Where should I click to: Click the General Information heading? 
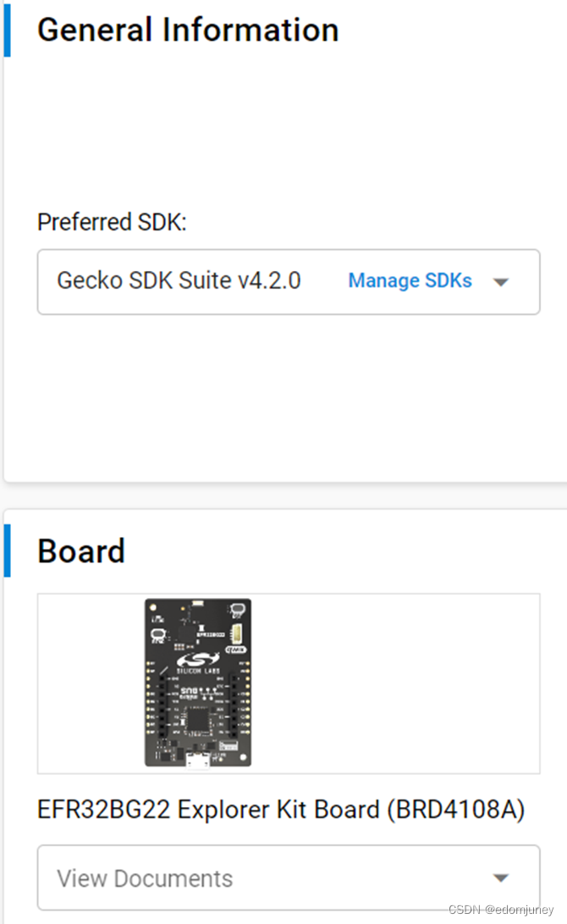[x=188, y=30]
